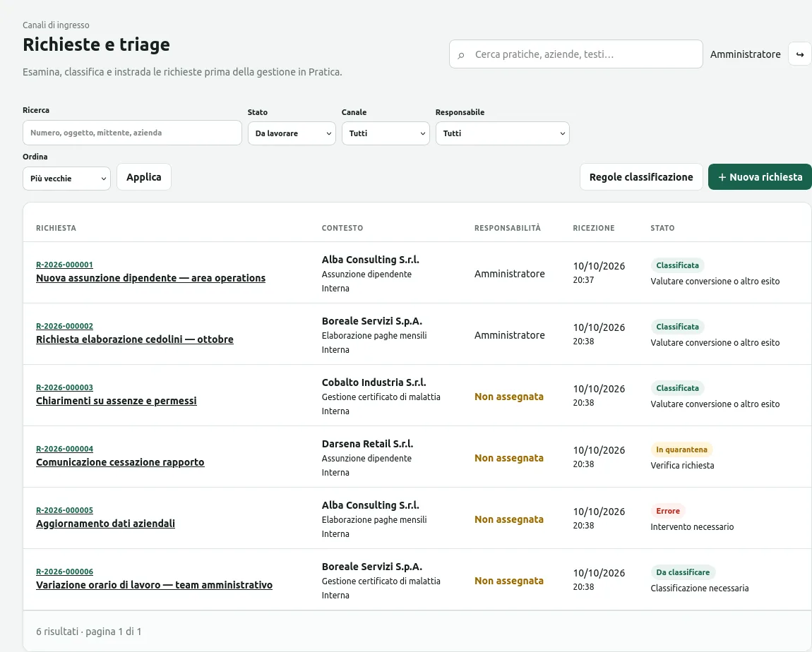
Task: Expand the Responsabile dropdown
Action: (x=502, y=133)
